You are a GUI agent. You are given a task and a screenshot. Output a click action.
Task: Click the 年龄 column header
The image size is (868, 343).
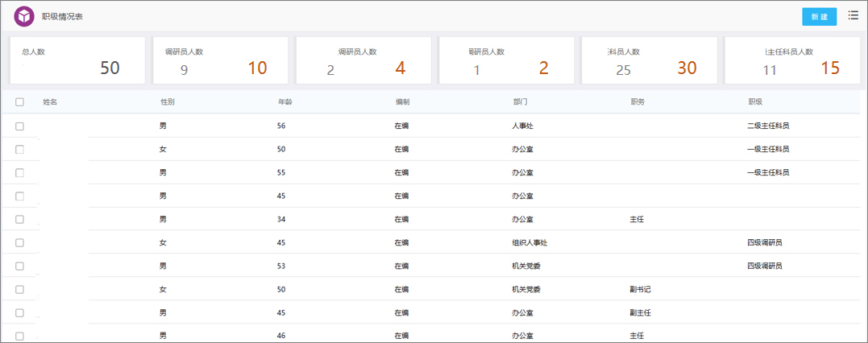tap(285, 101)
